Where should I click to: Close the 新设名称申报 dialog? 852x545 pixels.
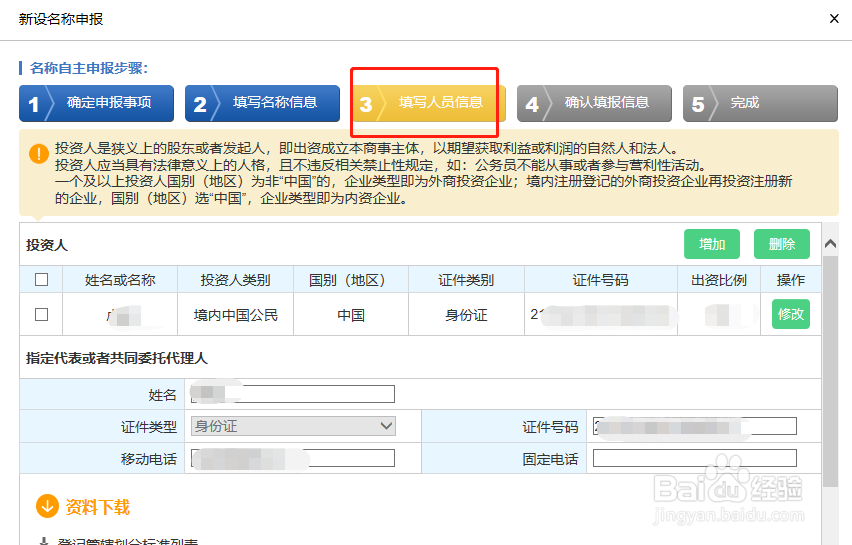(x=834, y=19)
